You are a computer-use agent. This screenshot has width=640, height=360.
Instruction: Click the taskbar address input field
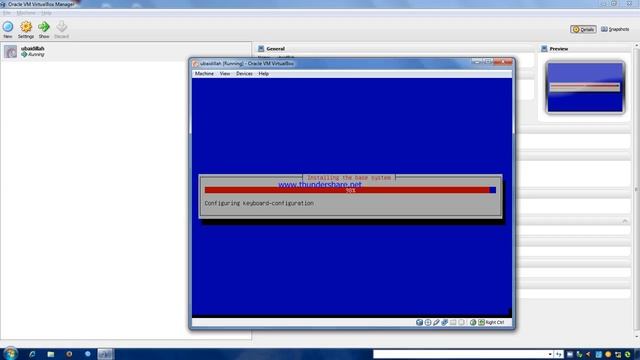(460, 354)
